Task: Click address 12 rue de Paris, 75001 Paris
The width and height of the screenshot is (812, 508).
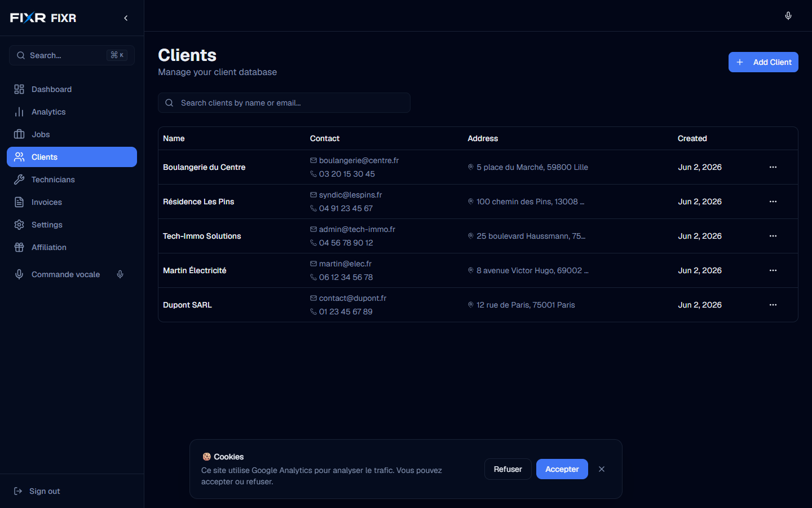Action: click(526, 305)
